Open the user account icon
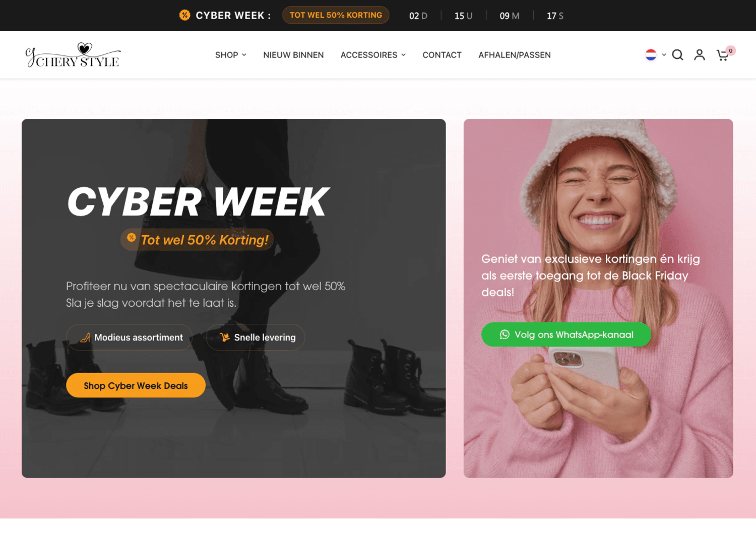756x559 pixels. [700, 55]
